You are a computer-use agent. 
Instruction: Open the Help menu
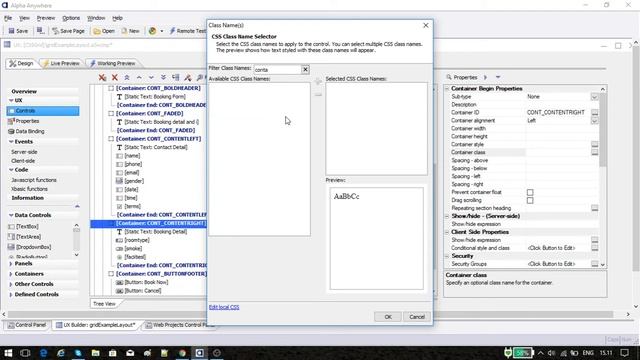(117, 18)
